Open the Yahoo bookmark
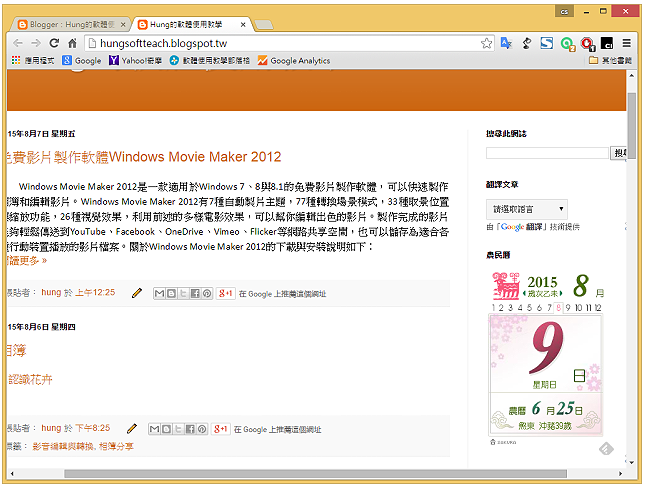The width and height of the screenshot is (648, 490). (135, 61)
